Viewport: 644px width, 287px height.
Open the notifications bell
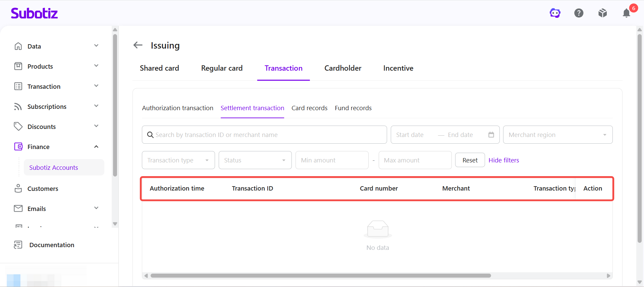coord(626,13)
